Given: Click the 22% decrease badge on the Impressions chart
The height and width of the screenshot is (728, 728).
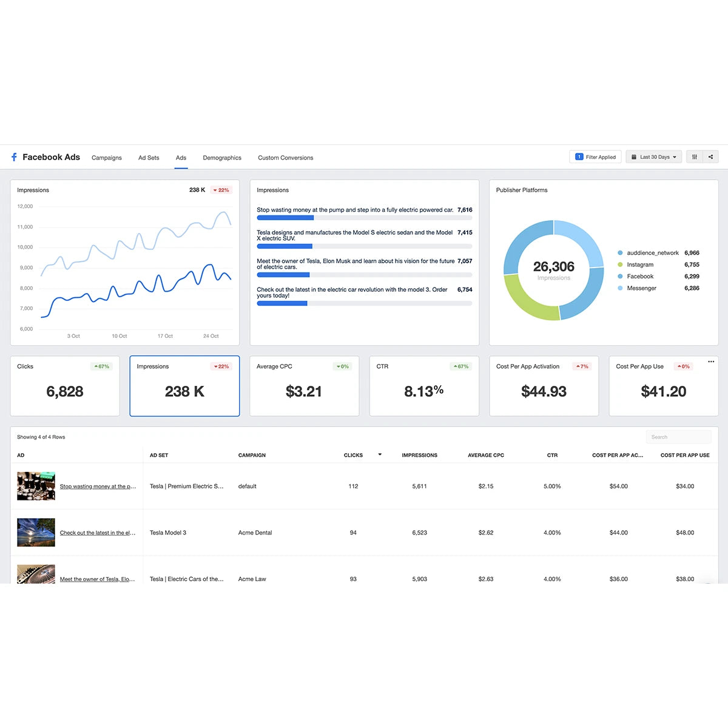Looking at the screenshot, I should pyautogui.click(x=221, y=190).
